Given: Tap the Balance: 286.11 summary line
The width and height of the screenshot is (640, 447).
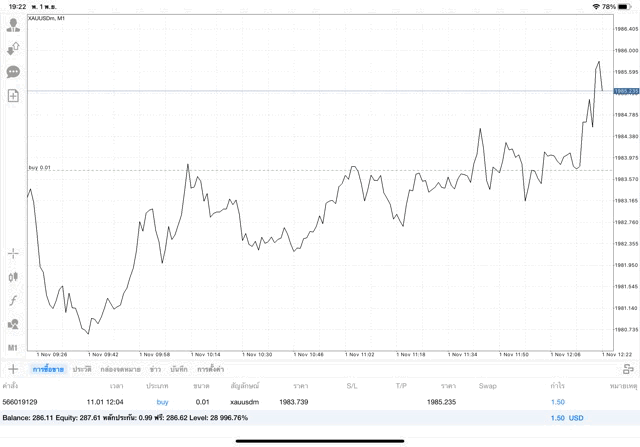Looking at the screenshot, I should [125, 418].
